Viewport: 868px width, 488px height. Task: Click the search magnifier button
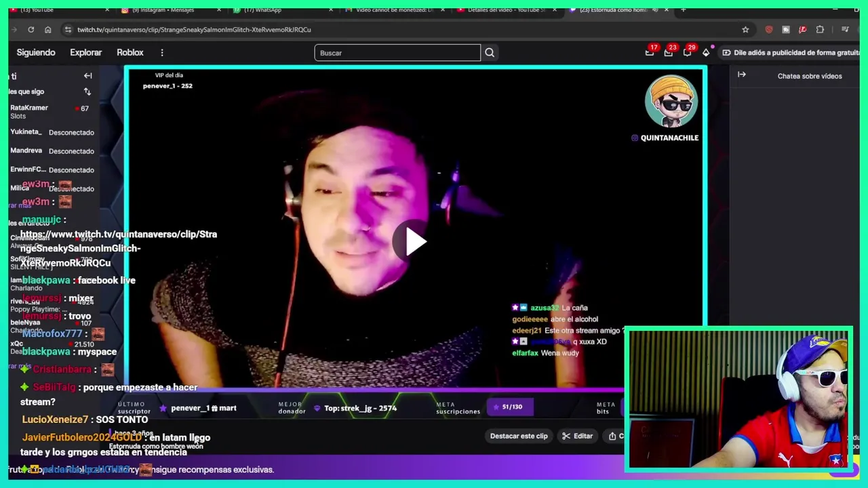[x=490, y=53]
